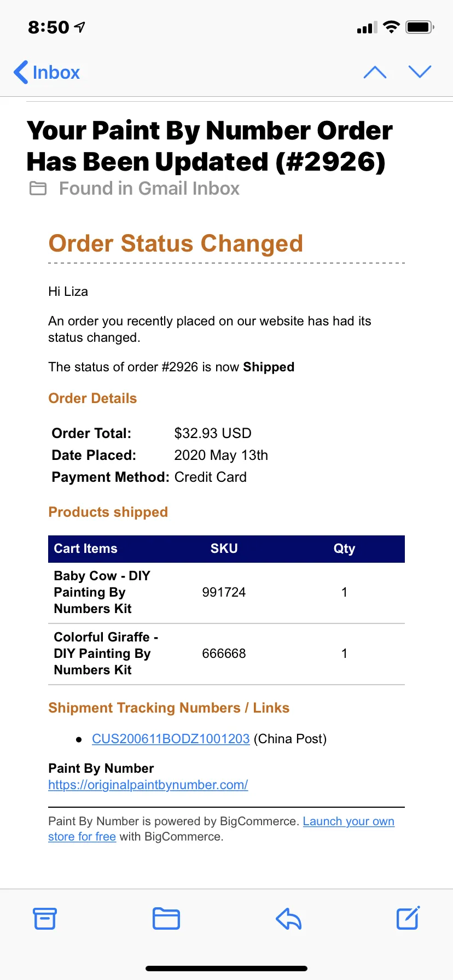Screen dimensions: 453x980
Task: Tap the reply arrow icon
Action: click(288, 918)
